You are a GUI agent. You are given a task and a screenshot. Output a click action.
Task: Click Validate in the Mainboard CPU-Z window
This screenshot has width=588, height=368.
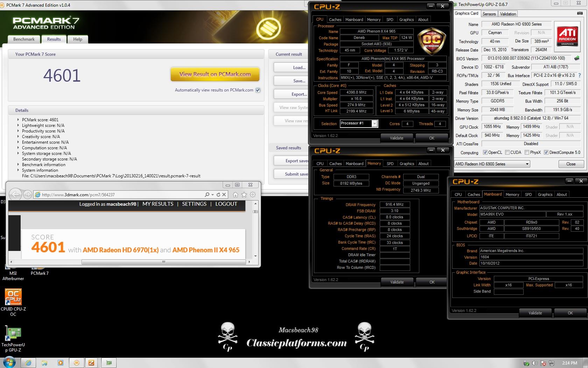pos(535,313)
